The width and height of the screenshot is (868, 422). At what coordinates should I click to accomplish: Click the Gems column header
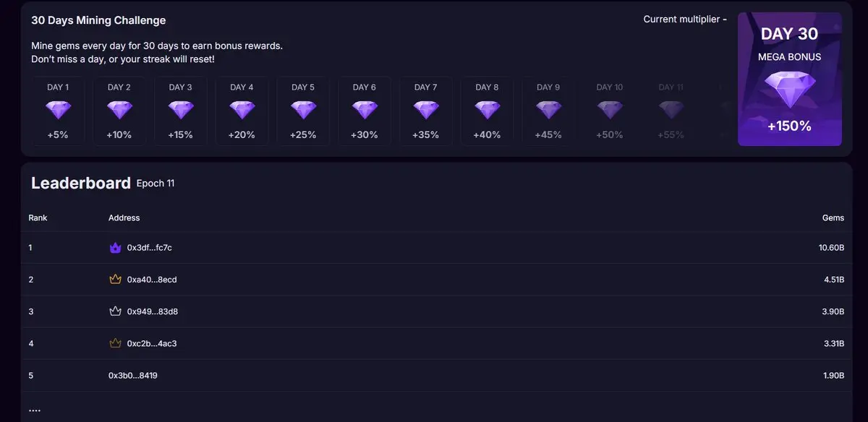point(833,218)
